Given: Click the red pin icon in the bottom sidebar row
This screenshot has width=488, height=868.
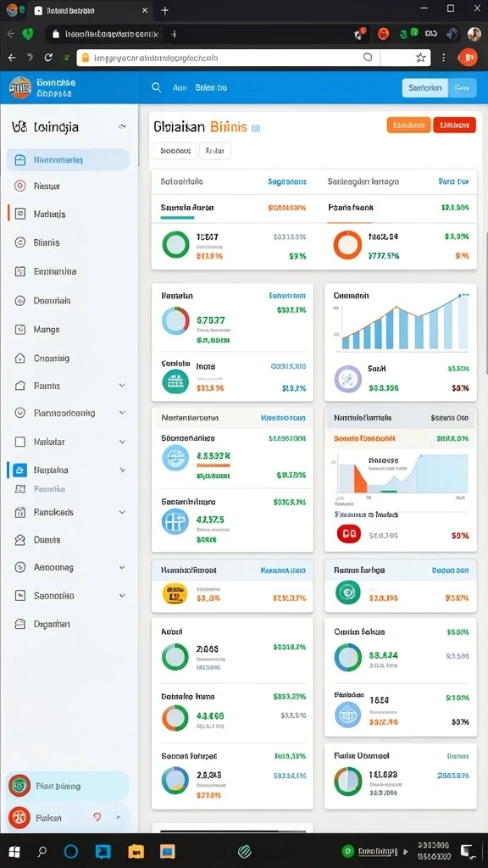Looking at the screenshot, I should [97, 817].
